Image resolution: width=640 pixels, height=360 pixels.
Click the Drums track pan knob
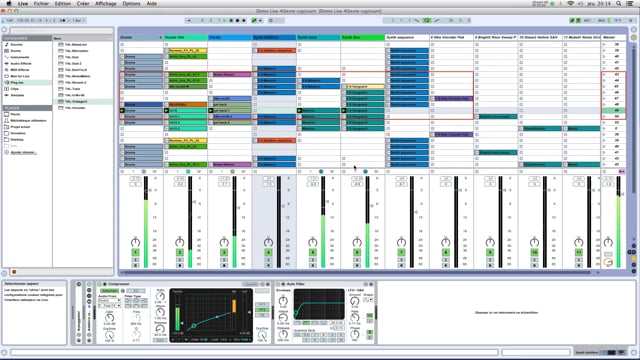(x=135, y=242)
